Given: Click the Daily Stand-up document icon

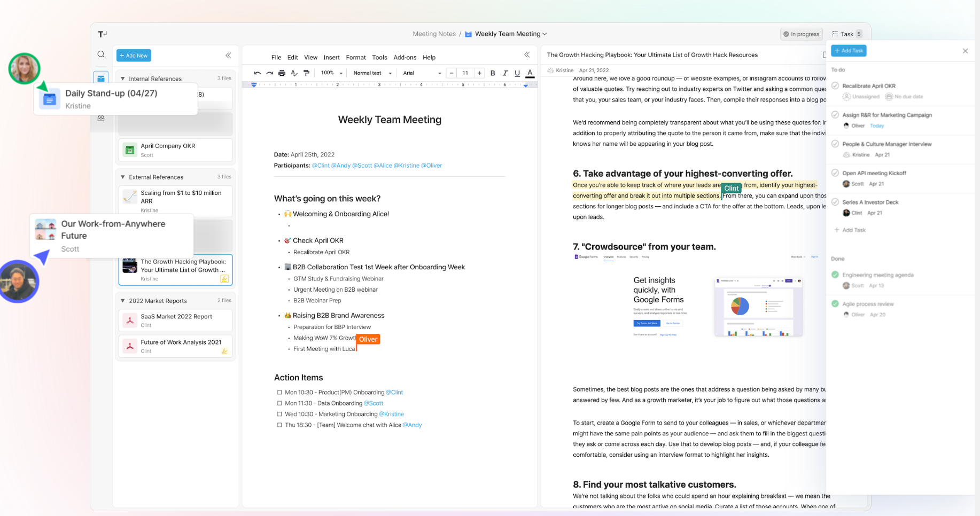Looking at the screenshot, I should (x=49, y=99).
